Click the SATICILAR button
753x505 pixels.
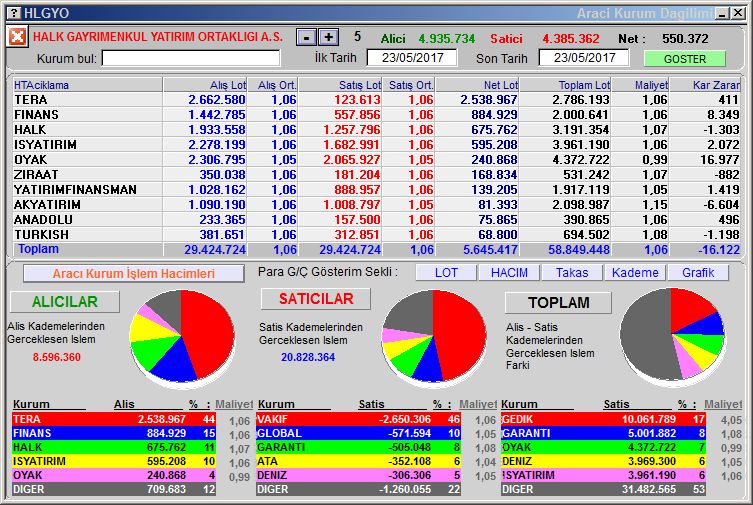(x=316, y=299)
